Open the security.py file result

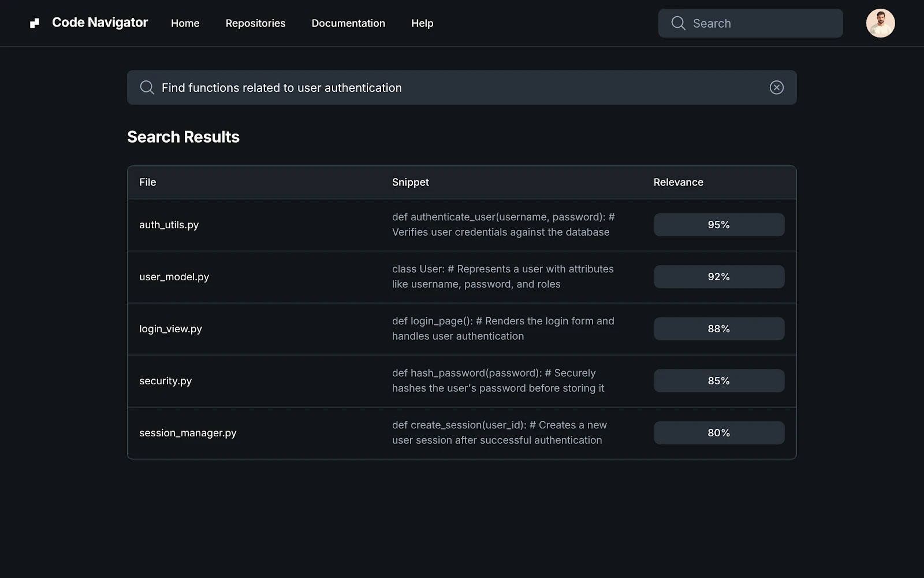(165, 381)
